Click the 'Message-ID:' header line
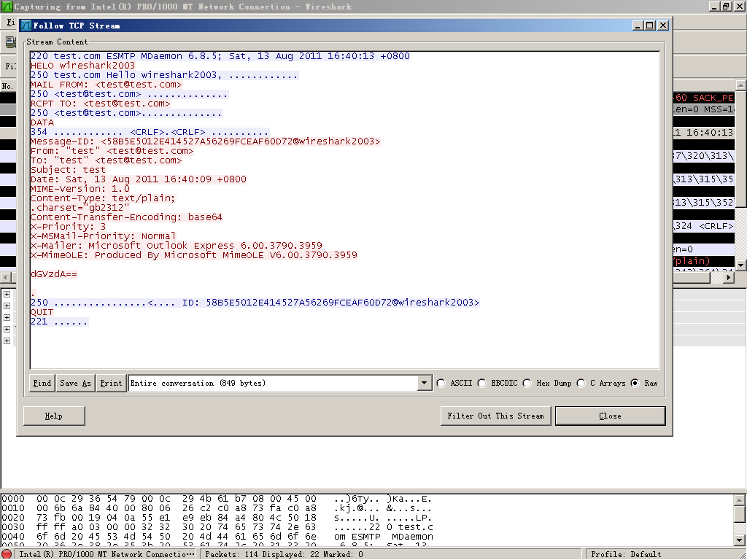This screenshot has height=560, width=747. [x=205, y=142]
